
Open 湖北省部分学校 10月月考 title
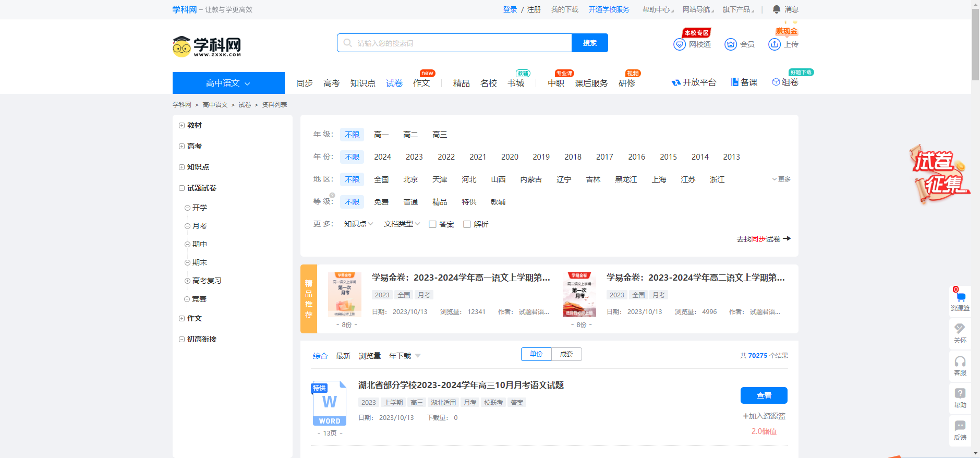click(461, 385)
